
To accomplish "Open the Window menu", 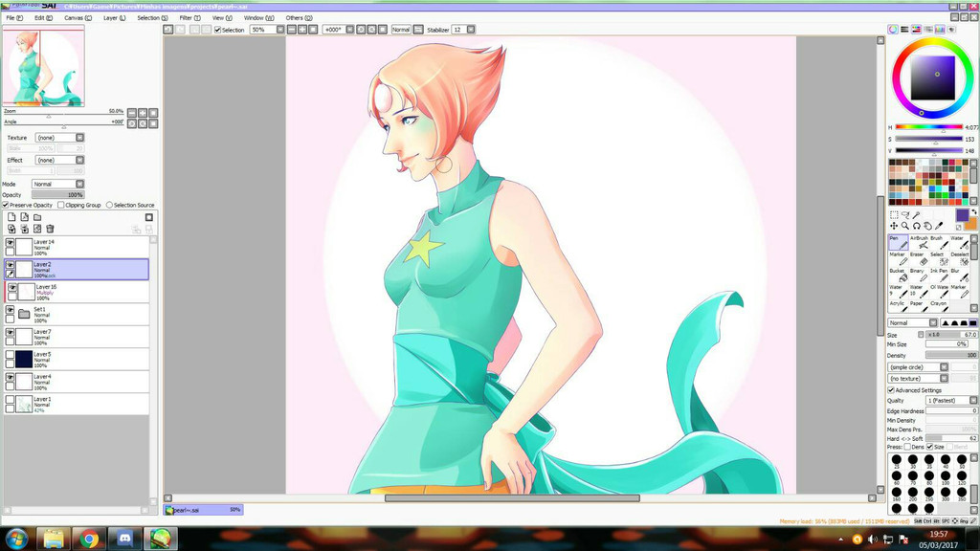I will [258, 18].
